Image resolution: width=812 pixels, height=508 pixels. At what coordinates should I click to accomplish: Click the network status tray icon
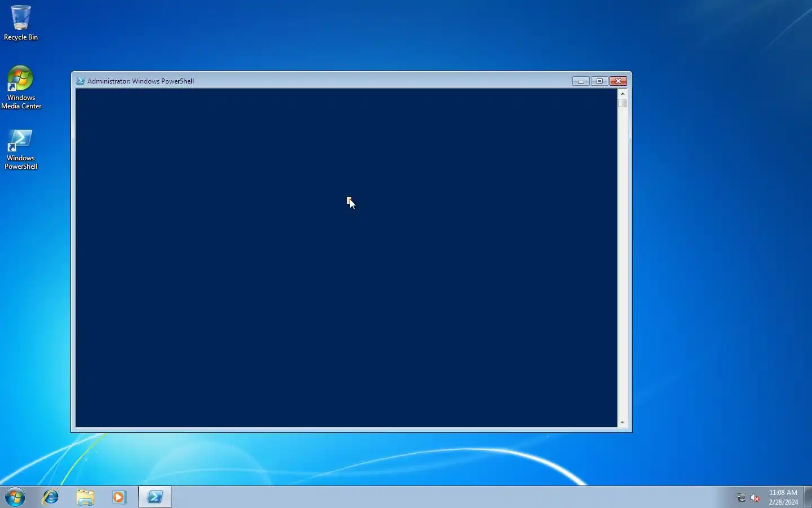point(741,497)
